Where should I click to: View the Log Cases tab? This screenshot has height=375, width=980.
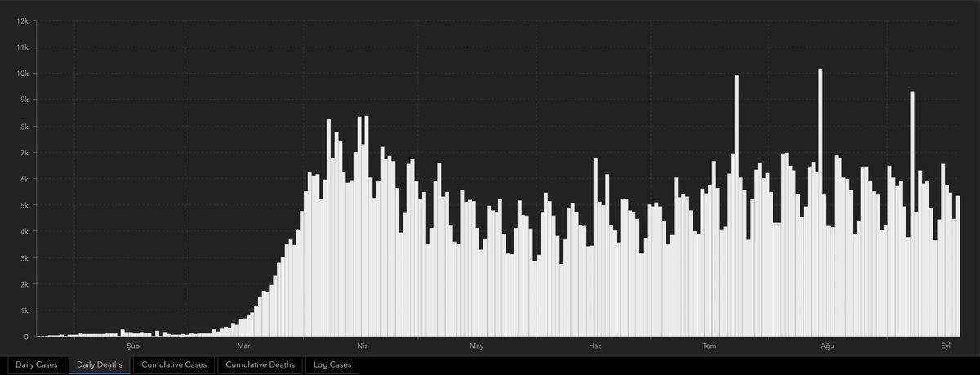[x=332, y=364]
